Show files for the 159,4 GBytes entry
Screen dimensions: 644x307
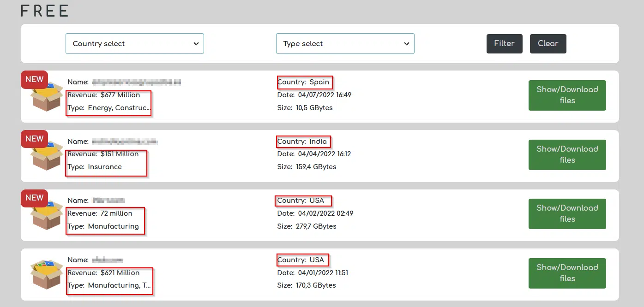(567, 155)
